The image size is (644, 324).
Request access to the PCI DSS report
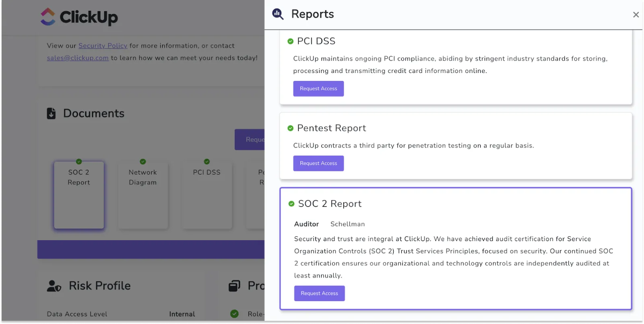(x=318, y=89)
